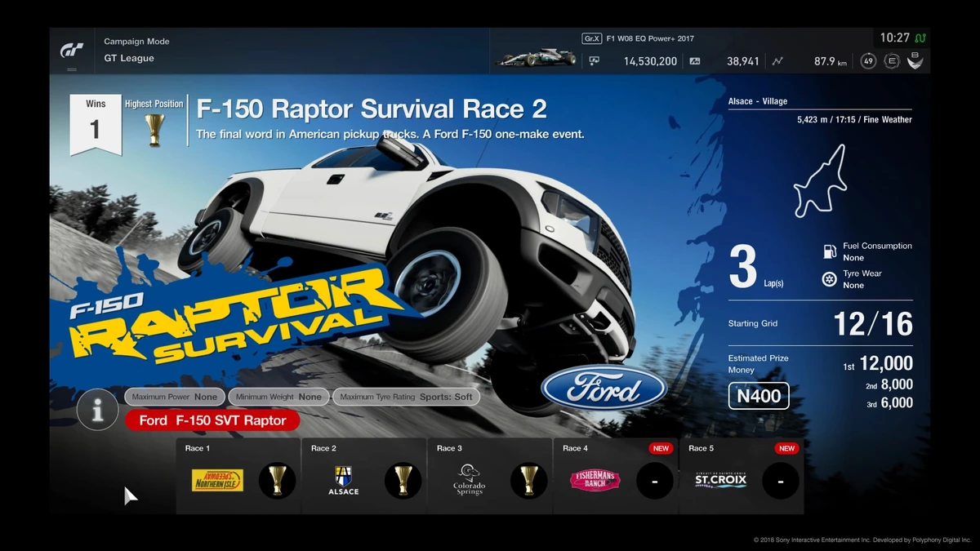View the Alsace - Village track map
This screenshot has width=980, height=551.
(x=820, y=180)
